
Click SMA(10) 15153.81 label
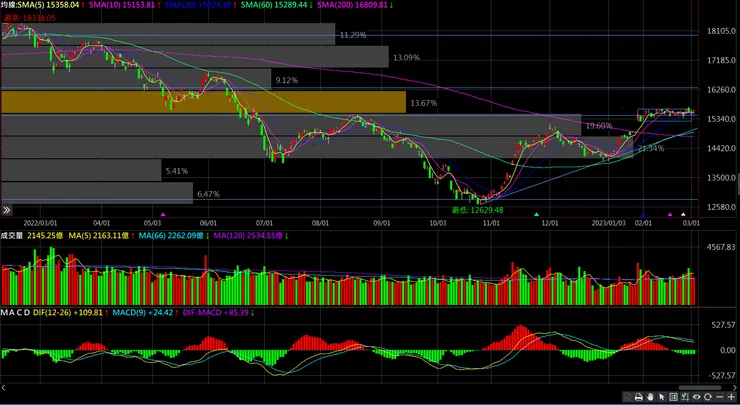point(124,5)
